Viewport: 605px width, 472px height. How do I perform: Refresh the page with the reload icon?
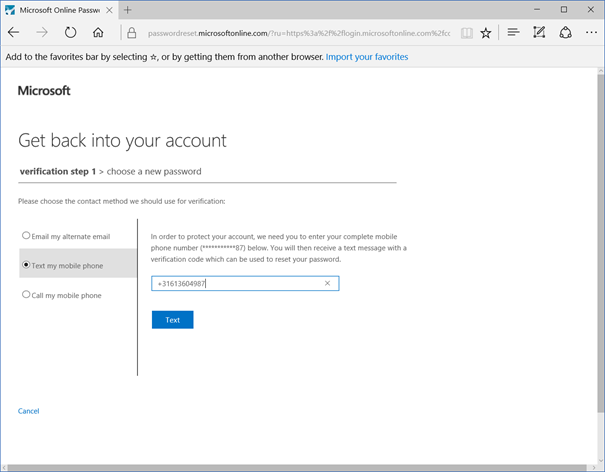pos(70,32)
